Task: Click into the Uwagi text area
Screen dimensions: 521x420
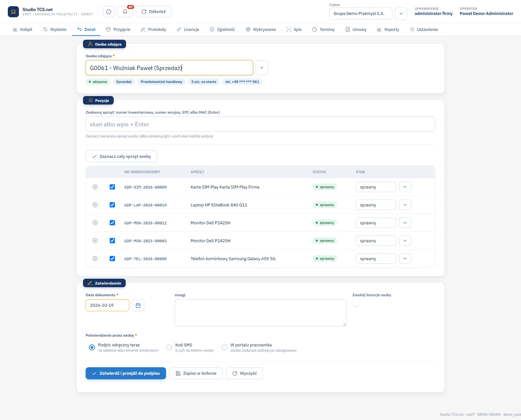Action: [260, 313]
